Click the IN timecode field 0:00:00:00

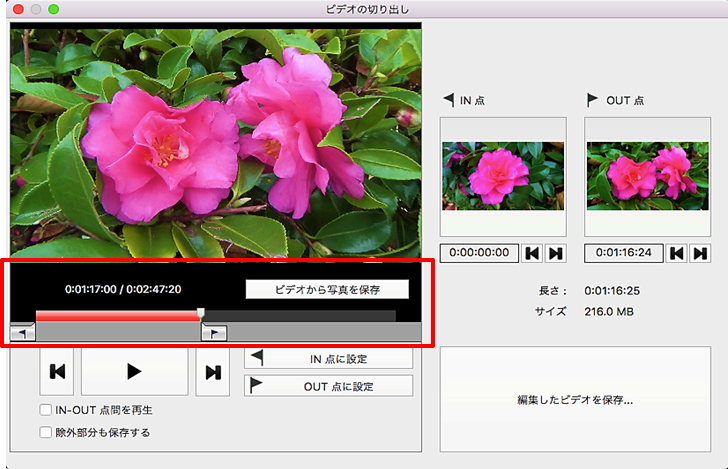(479, 253)
